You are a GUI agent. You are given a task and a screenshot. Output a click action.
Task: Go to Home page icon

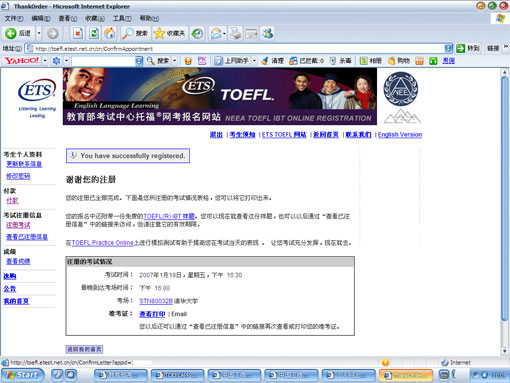point(109,33)
